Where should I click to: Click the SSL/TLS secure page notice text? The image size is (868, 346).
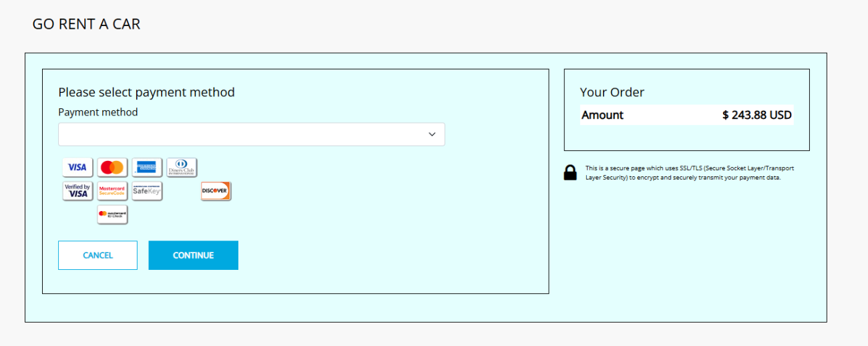click(689, 173)
